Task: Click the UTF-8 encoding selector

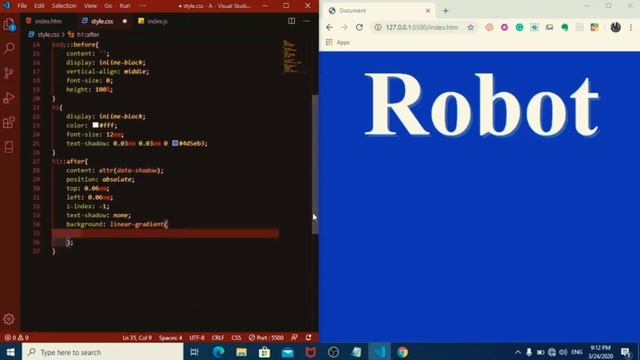Action: 197,338
